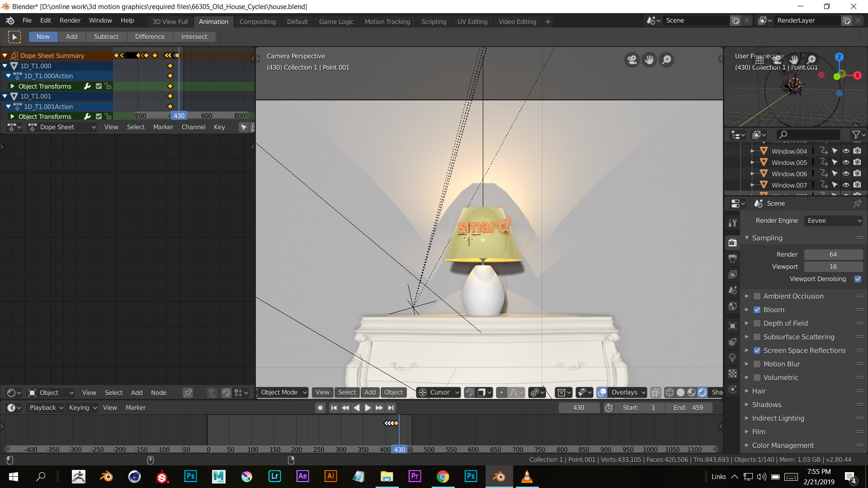
Task: Click the auto keying record button
Action: 320,408
